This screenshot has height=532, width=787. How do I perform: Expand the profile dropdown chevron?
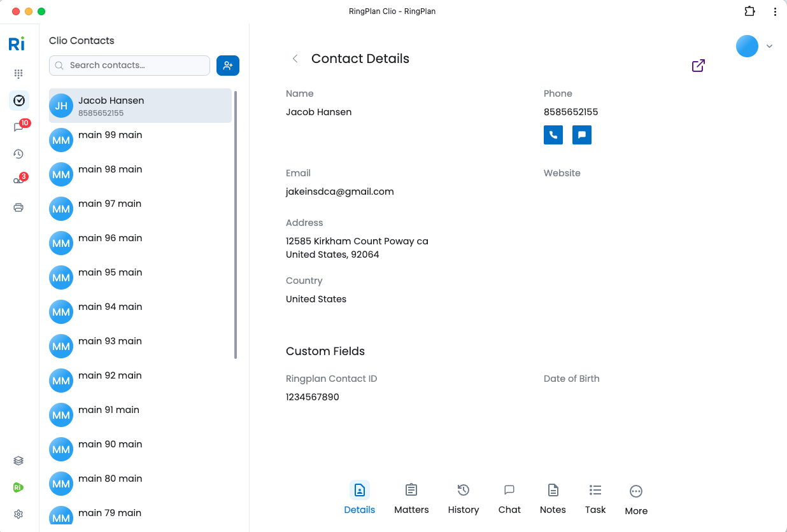(769, 46)
